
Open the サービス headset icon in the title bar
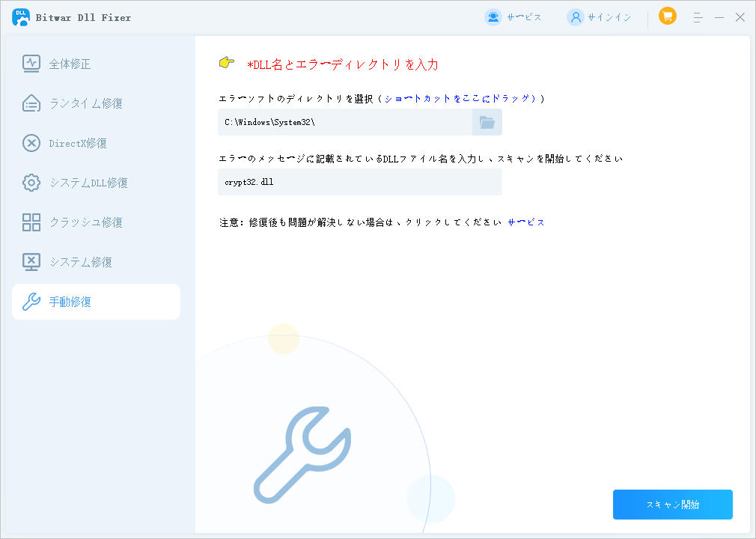[493, 17]
